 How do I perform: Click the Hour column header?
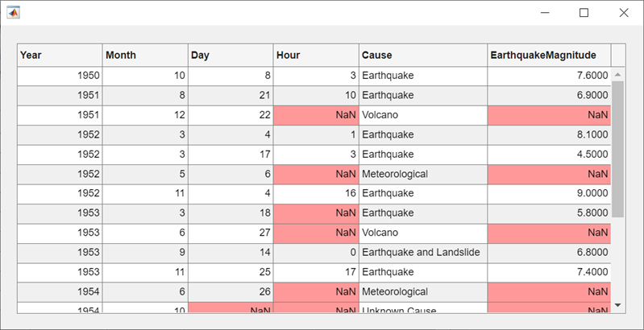(316, 56)
